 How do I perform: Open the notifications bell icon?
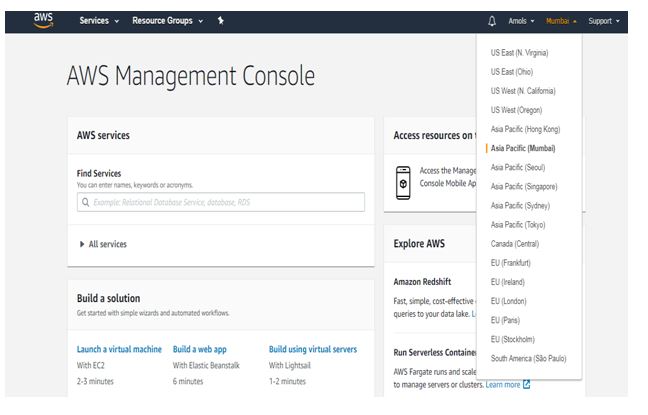point(492,21)
